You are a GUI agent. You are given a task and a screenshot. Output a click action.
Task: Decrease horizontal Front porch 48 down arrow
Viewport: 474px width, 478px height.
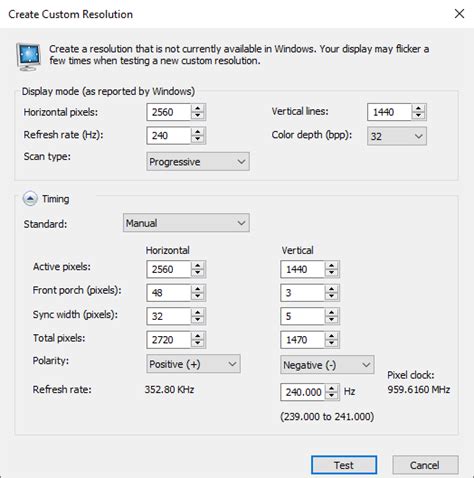pyautogui.click(x=198, y=297)
